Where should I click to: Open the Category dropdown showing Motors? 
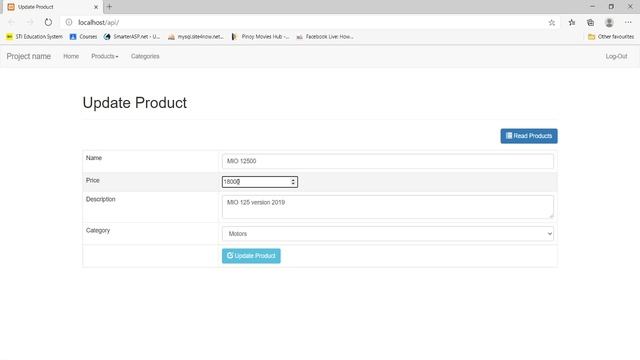tap(388, 234)
